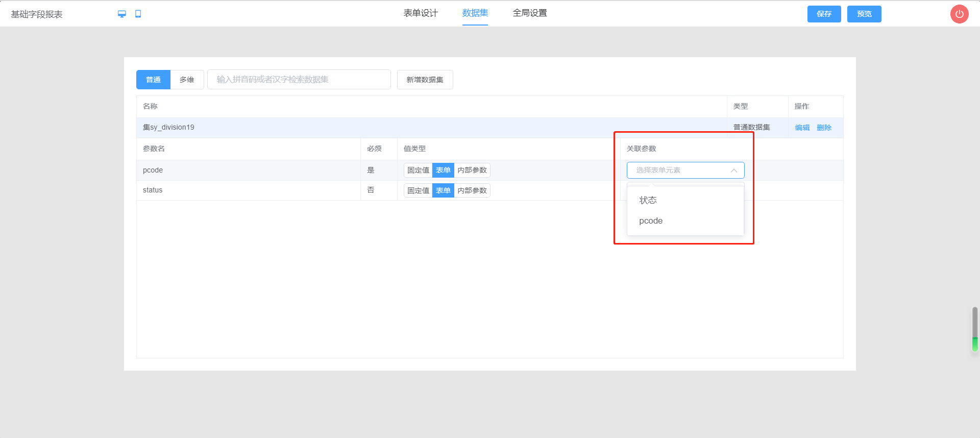
Task: Open the 全局设置 tab
Action: [530, 13]
